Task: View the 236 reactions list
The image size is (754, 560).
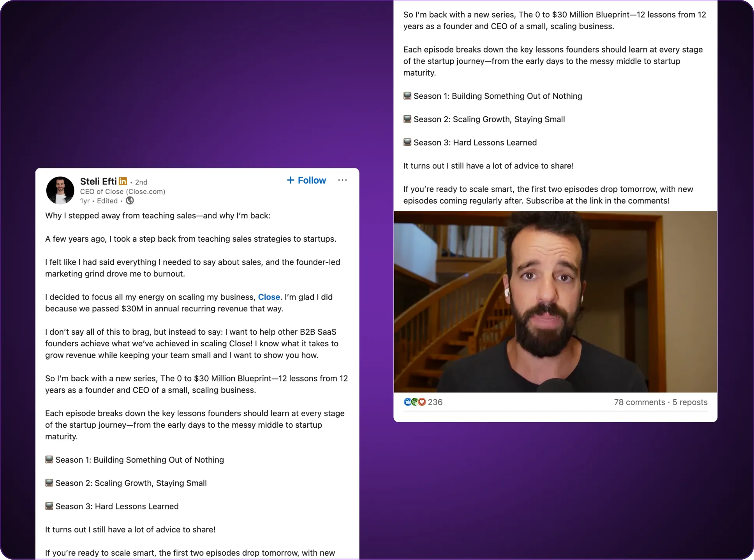Action: click(435, 402)
